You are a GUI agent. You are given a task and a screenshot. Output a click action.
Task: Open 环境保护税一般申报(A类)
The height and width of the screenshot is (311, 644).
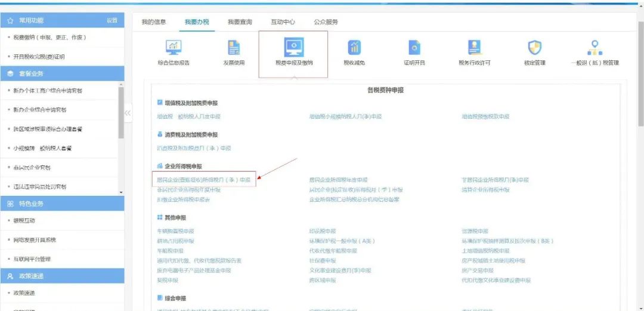click(x=342, y=241)
